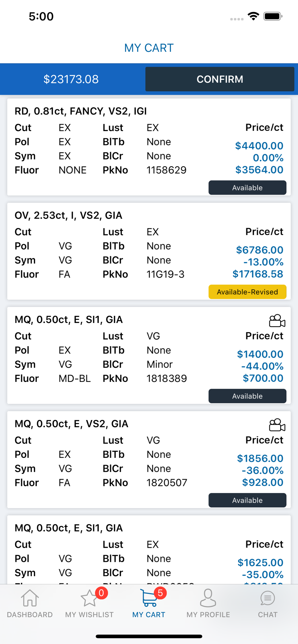The width and height of the screenshot is (298, 644).
Task: Open the Chat bubble icon
Action: click(x=267, y=598)
